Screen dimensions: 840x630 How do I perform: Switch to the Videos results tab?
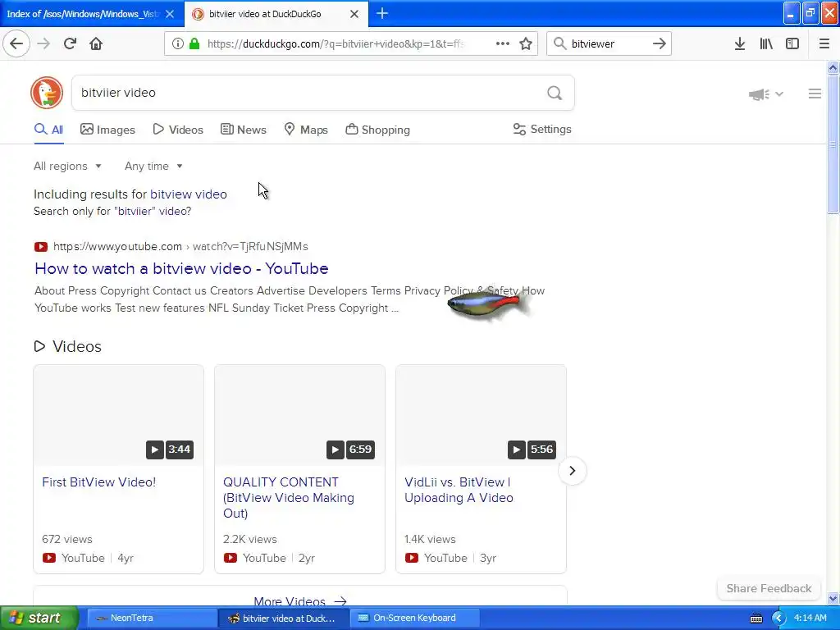[x=178, y=130]
